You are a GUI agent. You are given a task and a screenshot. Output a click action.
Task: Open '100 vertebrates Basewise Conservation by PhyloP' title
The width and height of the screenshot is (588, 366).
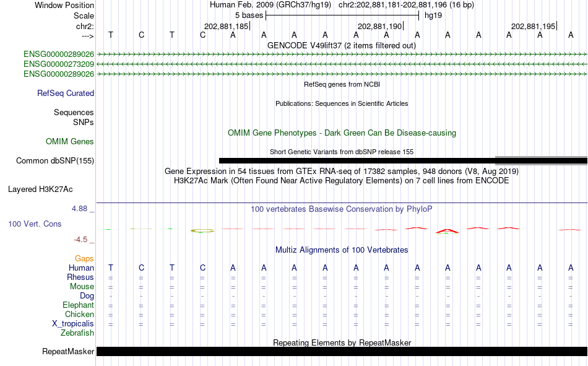(x=342, y=209)
